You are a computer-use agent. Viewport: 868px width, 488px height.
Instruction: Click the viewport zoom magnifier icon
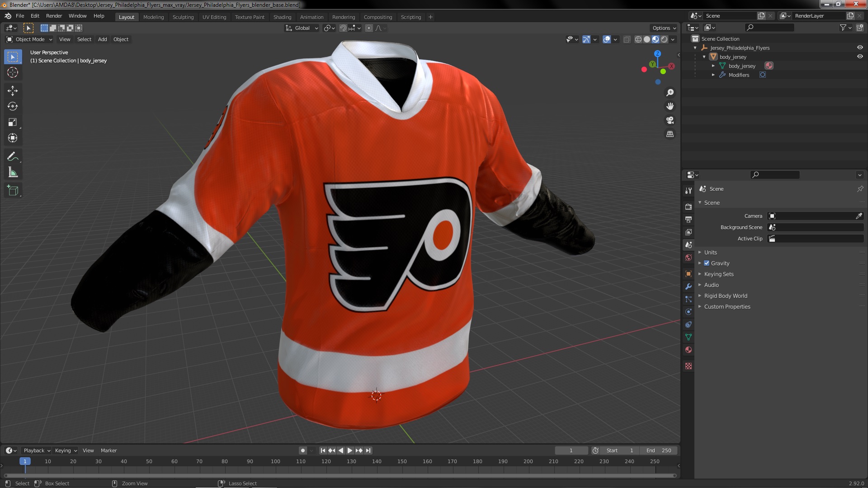click(670, 93)
